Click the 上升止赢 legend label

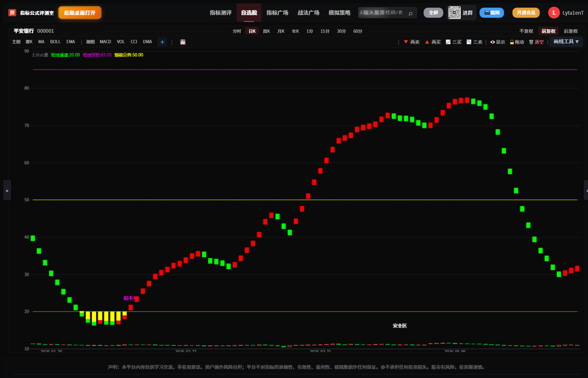click(x=40, y=55)
